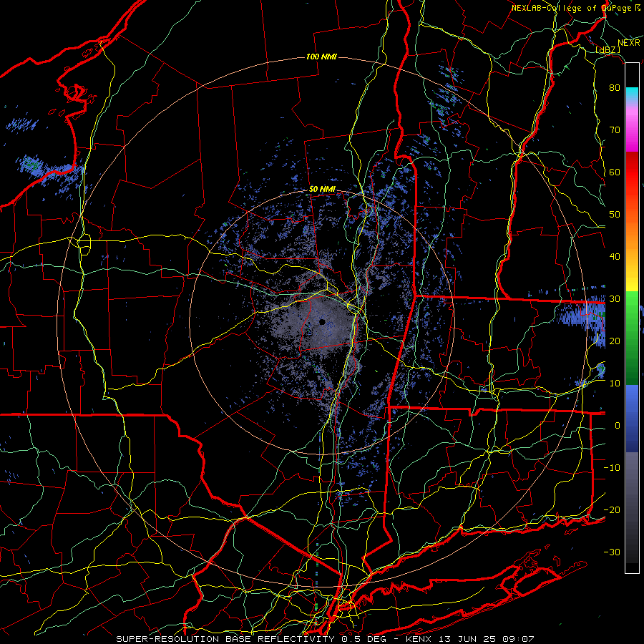
Task: Click the cyan top of the color bar
Action: [x=632, y=94]
